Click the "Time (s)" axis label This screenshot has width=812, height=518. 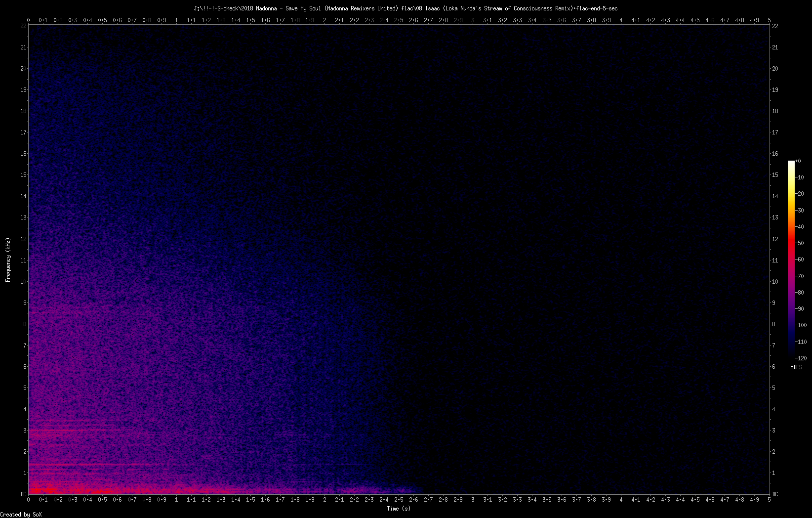coord(399,509)
